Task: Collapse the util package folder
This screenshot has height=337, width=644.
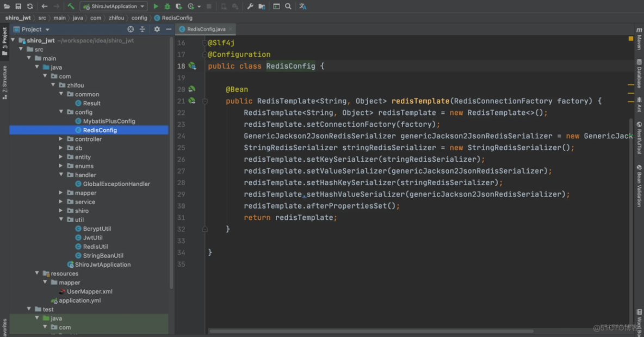Action: [61, 220]
